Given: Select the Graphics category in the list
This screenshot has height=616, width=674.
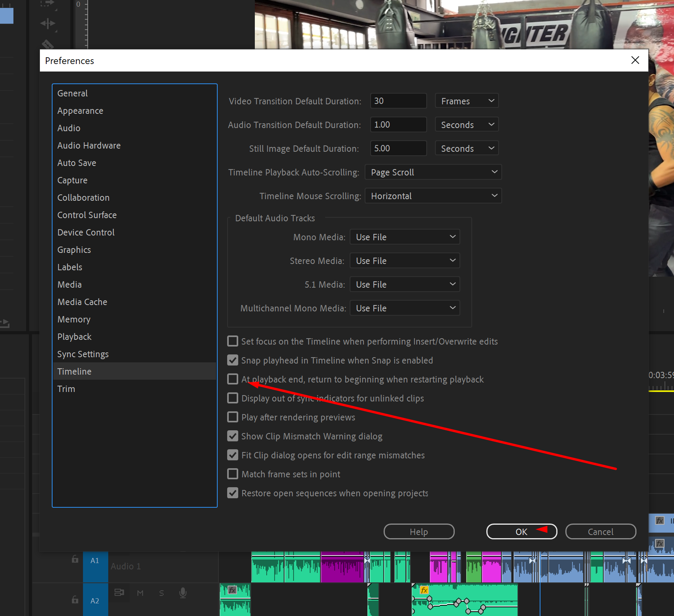Looking at the screenshot, I should (x=135, y=250).
